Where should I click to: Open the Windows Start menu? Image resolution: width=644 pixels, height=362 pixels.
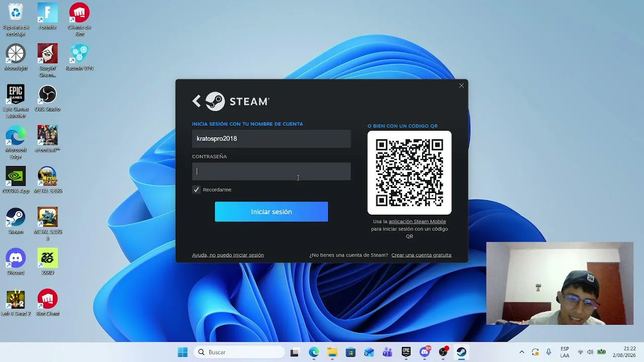(x=183, y=352)
